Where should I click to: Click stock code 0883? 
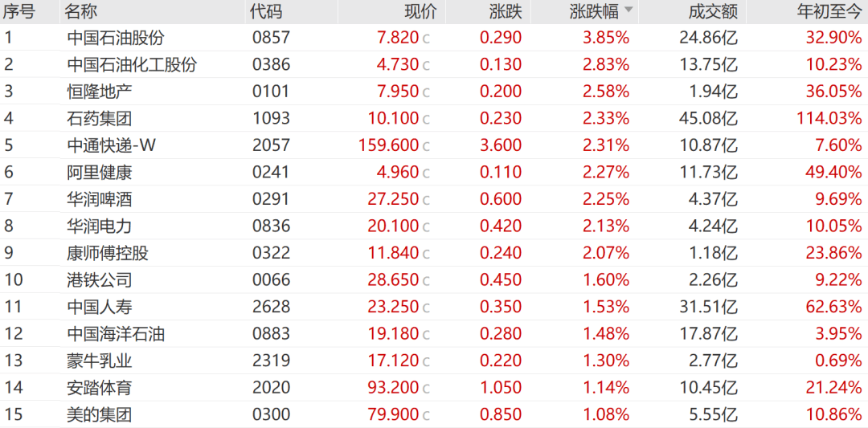[x=270, y=334]
